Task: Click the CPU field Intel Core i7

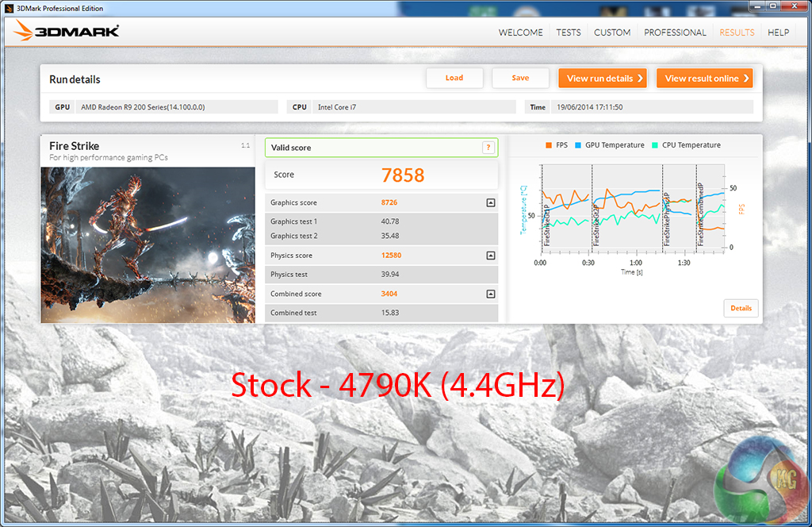Action: point(414,106)
